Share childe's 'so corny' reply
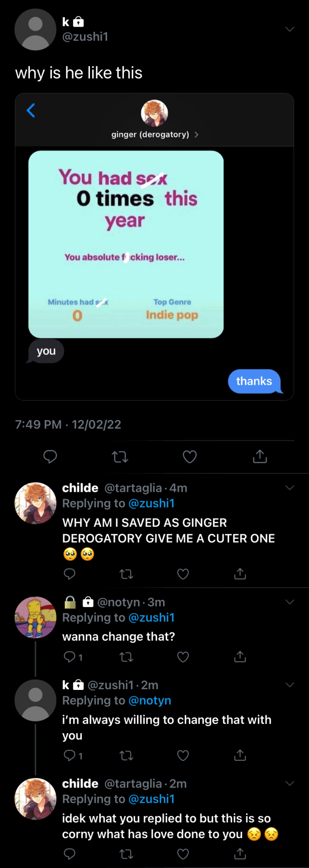Screen dimensions: 309x868 pos(240,853)
